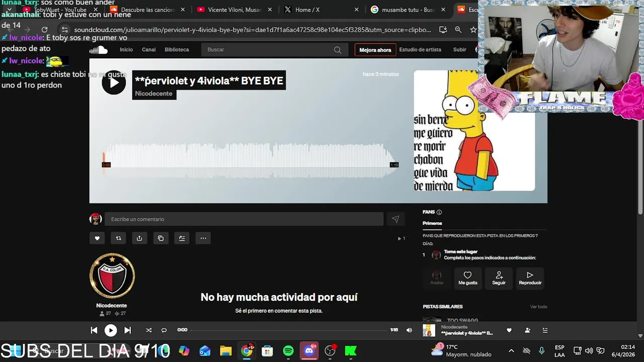
Task: Open Spotify from the taskbar
Action: [x=288, y=351]
